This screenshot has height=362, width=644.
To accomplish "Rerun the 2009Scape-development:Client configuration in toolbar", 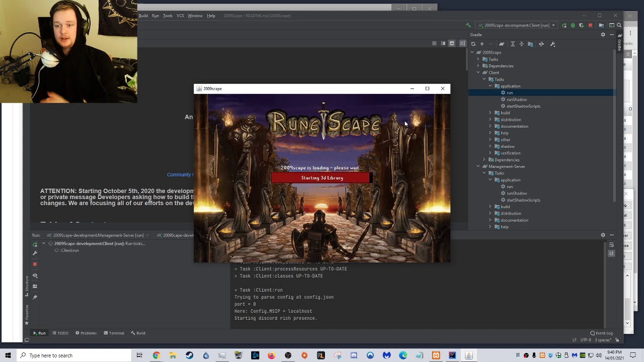I will coord(564,25).
